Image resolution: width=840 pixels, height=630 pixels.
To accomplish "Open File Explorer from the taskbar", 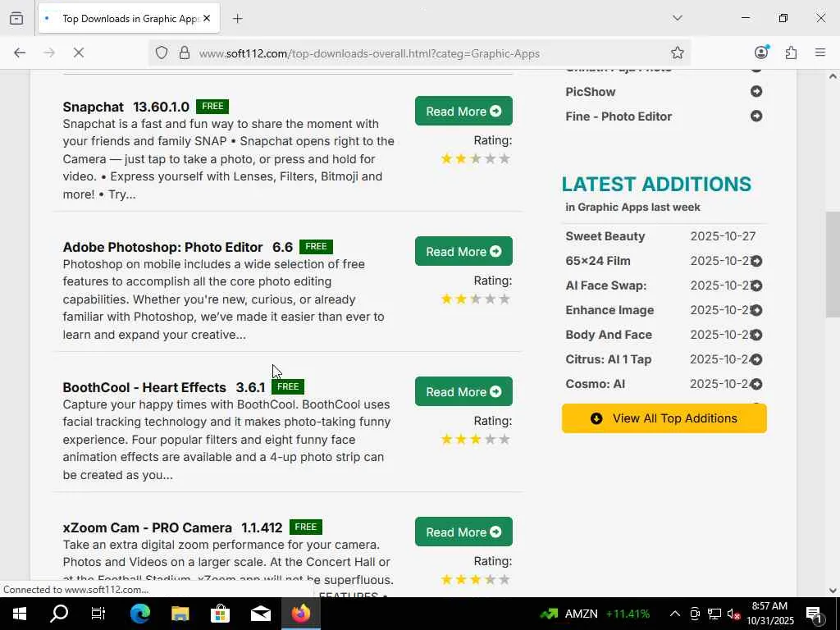I will 180,614.
